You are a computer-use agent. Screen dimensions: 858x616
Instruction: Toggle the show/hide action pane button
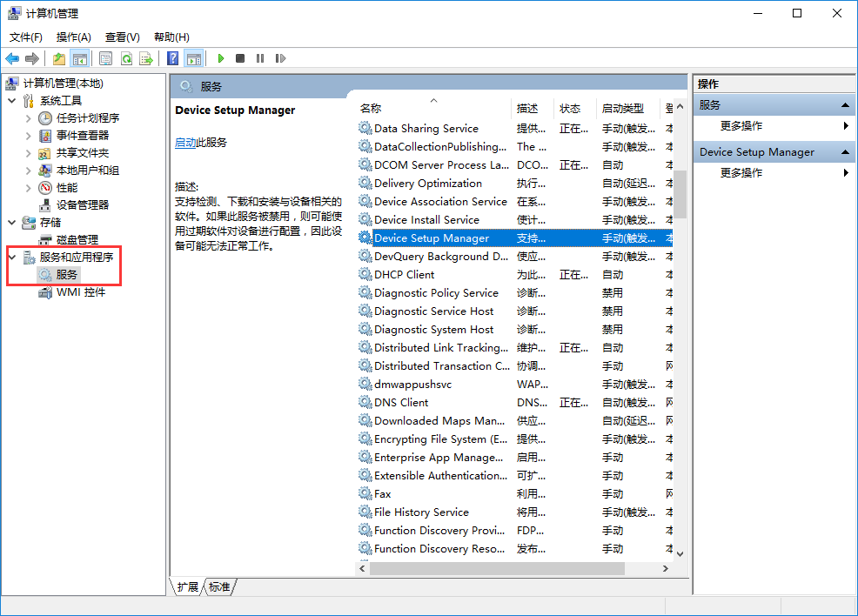click(194, 58)
